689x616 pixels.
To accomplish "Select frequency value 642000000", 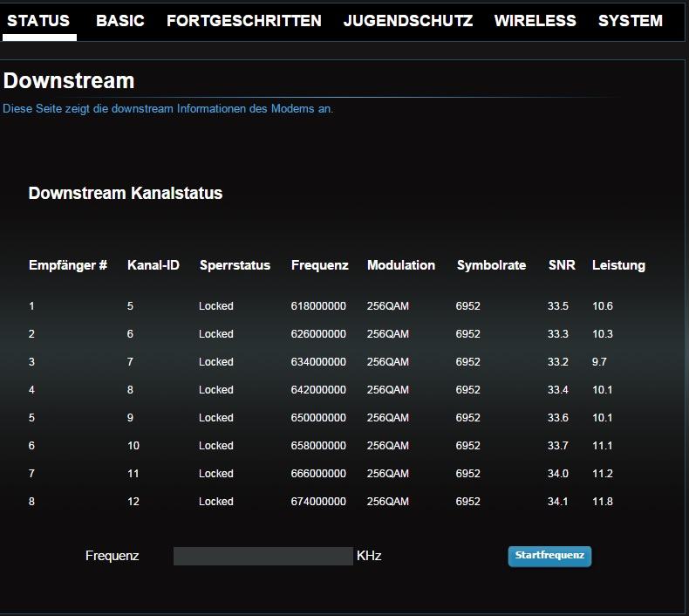I will pyautogui.click(x=318, y=389).
